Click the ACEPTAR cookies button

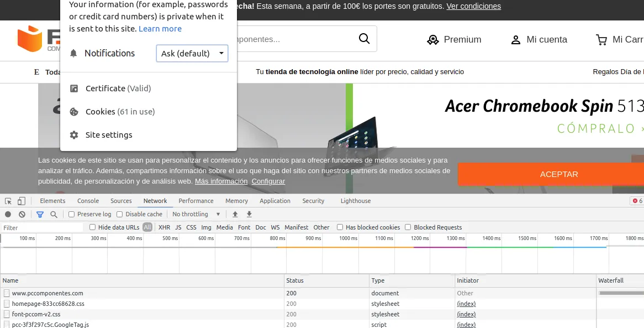coord(551,174)
